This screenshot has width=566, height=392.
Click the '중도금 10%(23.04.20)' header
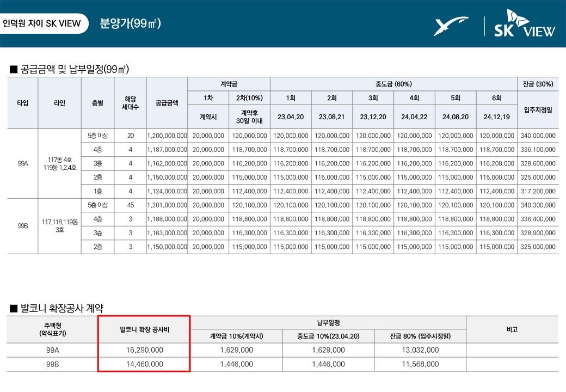click(329, 336)
